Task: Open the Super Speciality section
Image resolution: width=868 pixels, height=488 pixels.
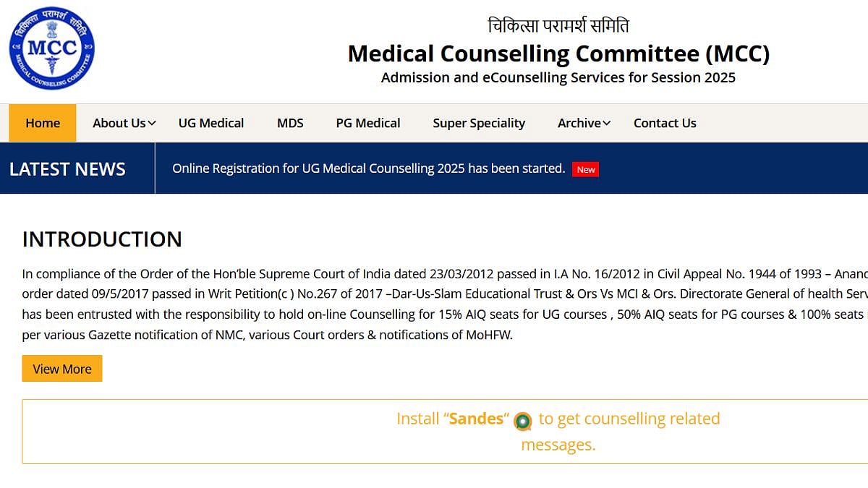Action: (479, 123)
